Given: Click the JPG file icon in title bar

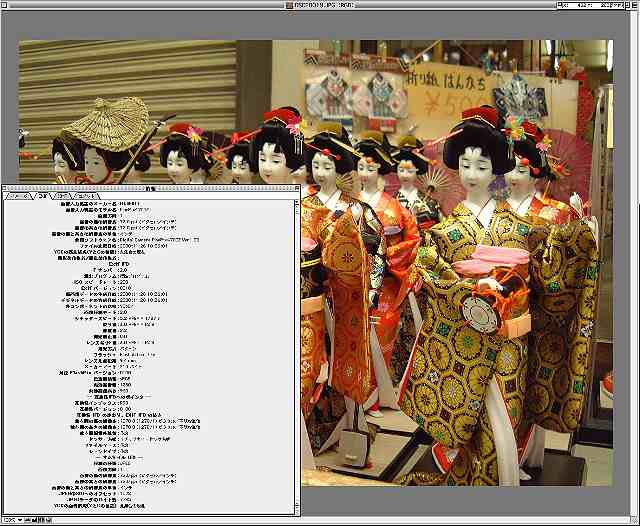Looking at the screenshot, I should [289, 5].
